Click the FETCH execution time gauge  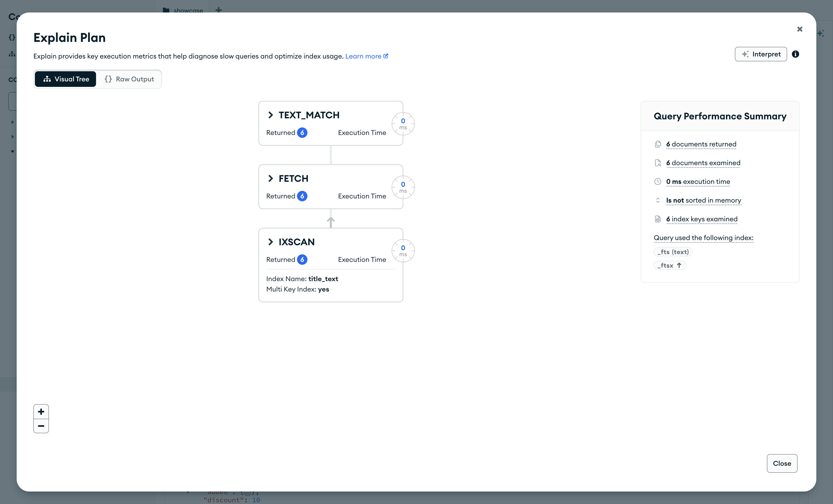click(x=403, y=187)
